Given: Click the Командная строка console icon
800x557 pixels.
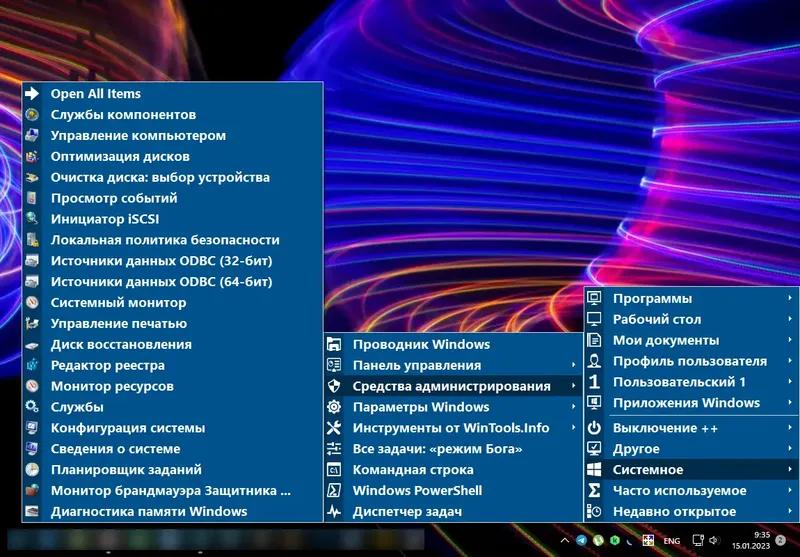Looking at the screenshot, I should [x=334, y=469].
